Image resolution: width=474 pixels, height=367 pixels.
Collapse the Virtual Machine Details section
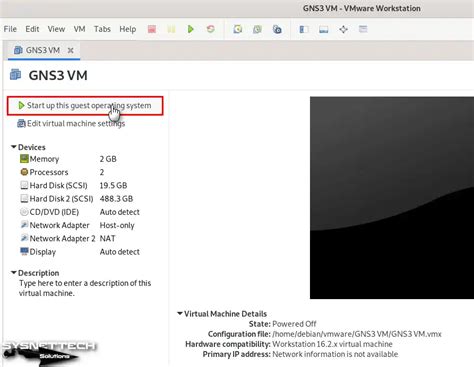(180, 313)
